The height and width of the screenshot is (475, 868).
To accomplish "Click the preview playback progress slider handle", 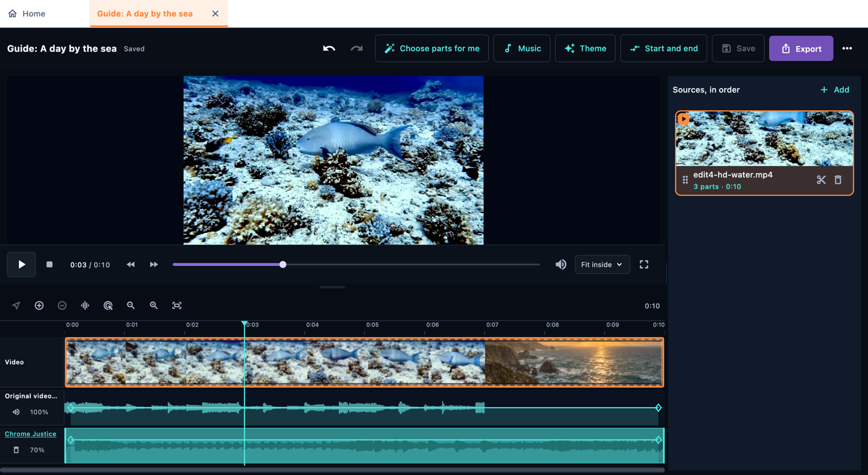I will click(x=283, y=264).
